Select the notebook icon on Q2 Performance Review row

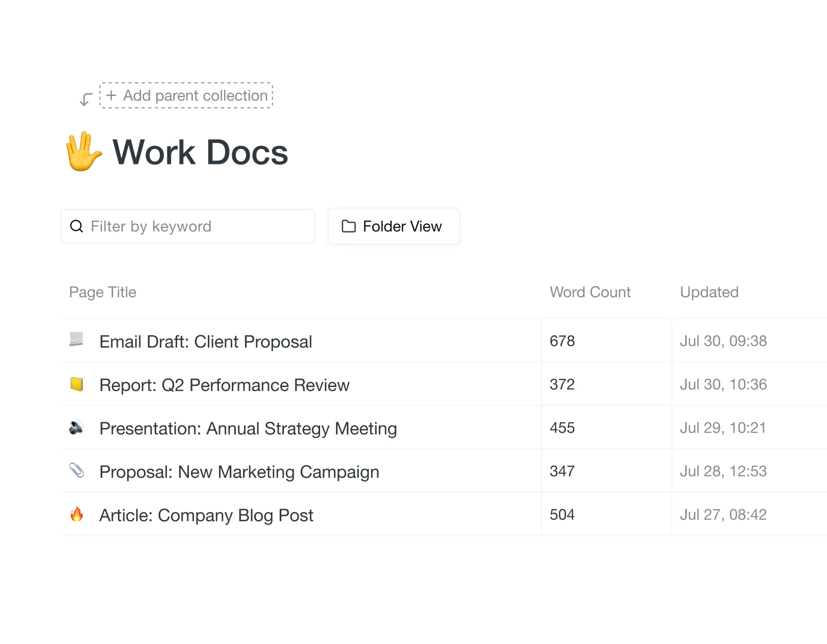pyautogui.click(x=77, y=384)
